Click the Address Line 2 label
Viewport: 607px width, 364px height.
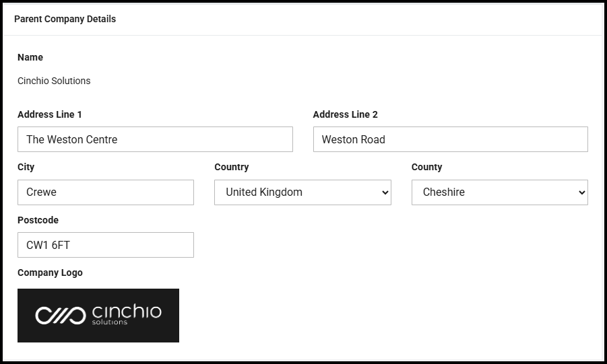pos(345,114)
